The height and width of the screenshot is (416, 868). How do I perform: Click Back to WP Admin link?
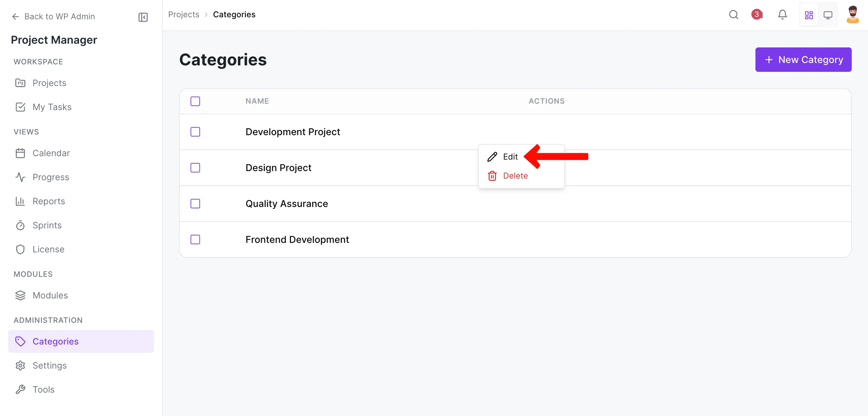pyautogui.click(x=53, y=16)
